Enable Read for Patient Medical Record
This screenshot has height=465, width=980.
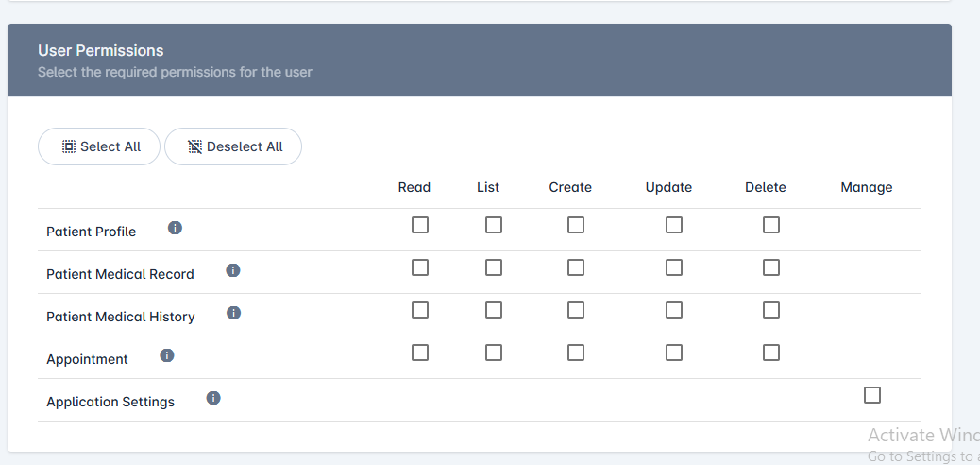pyautogui.click(x=420, y=267)
